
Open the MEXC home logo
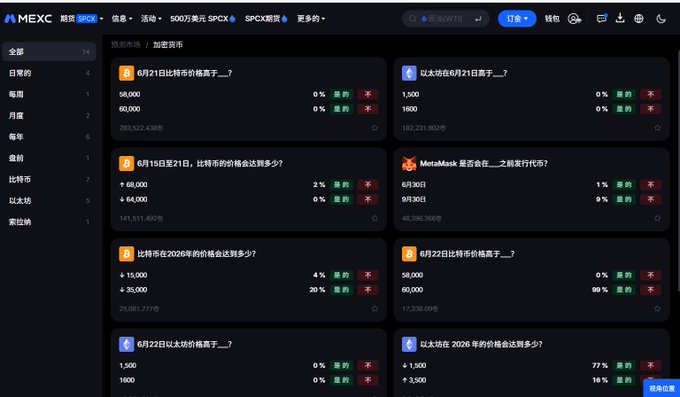click(28, 19)
